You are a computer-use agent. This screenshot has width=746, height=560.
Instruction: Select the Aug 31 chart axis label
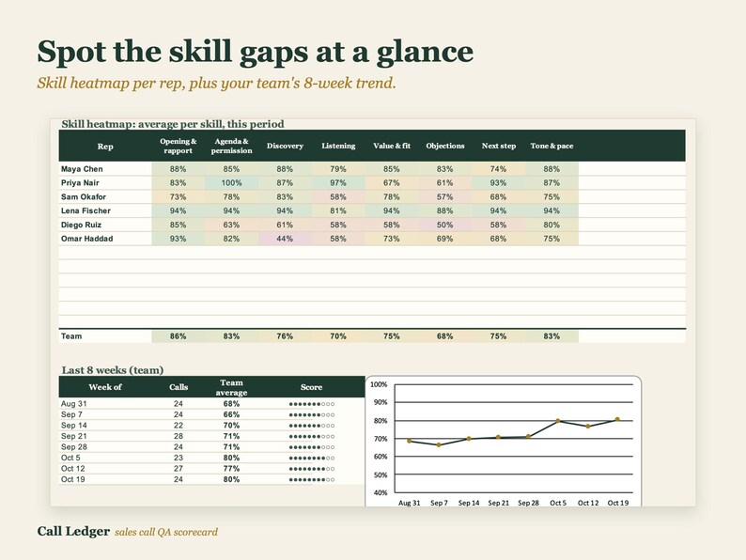point(409,503)
